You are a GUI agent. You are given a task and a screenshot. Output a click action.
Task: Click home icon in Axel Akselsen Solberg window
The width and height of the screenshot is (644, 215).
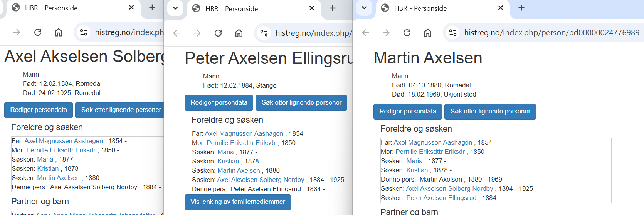coord(59,32)
